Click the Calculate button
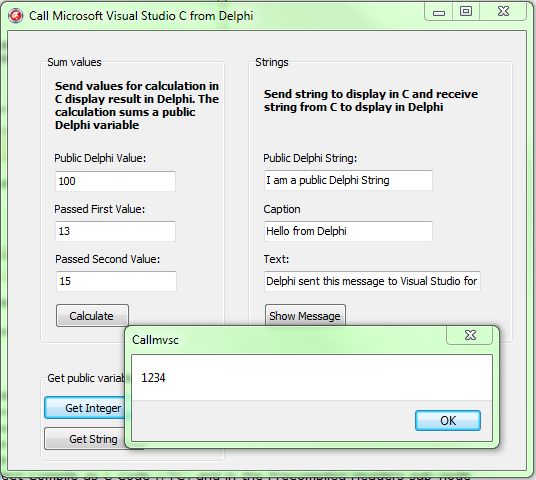This screenshot has height=480, width=536. [92, 316]
